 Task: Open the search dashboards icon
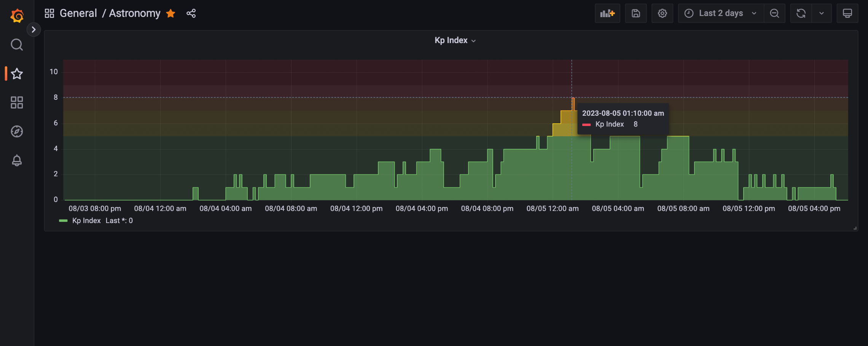[17, 45]
